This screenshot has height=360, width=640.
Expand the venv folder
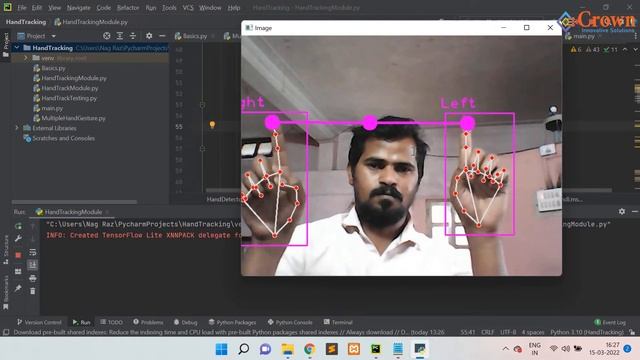pyautogui.click(x=26, y=58)
